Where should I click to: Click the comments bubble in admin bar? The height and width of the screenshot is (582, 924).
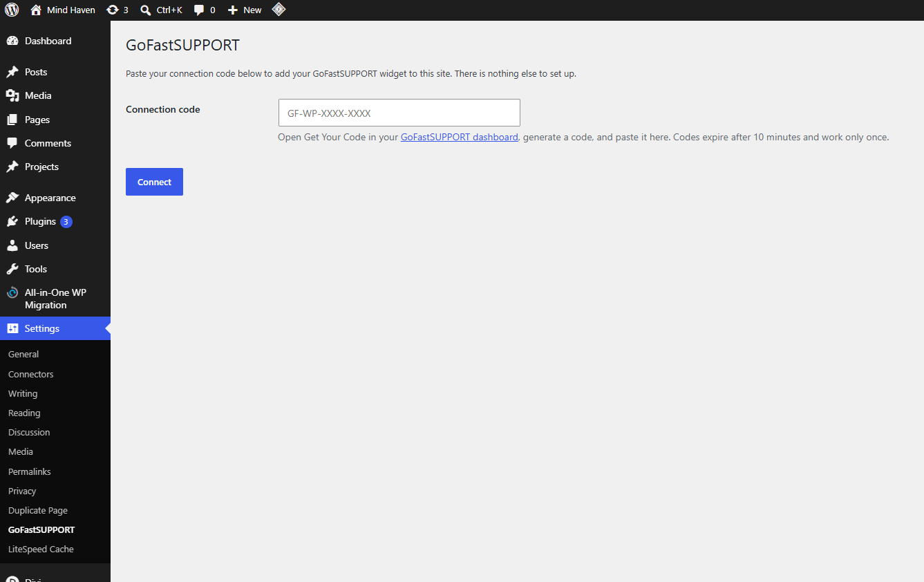(199, 10)
